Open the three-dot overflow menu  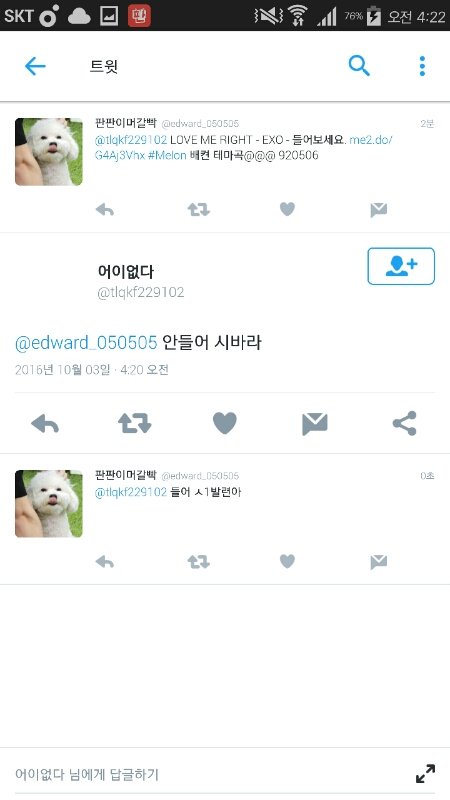(x=422, y=66)
